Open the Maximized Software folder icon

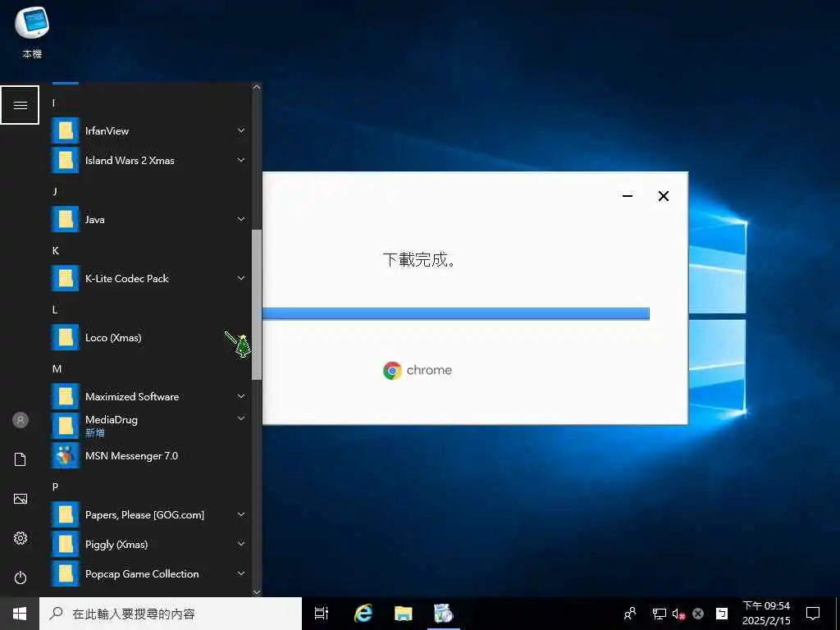[x=66, y=396]
